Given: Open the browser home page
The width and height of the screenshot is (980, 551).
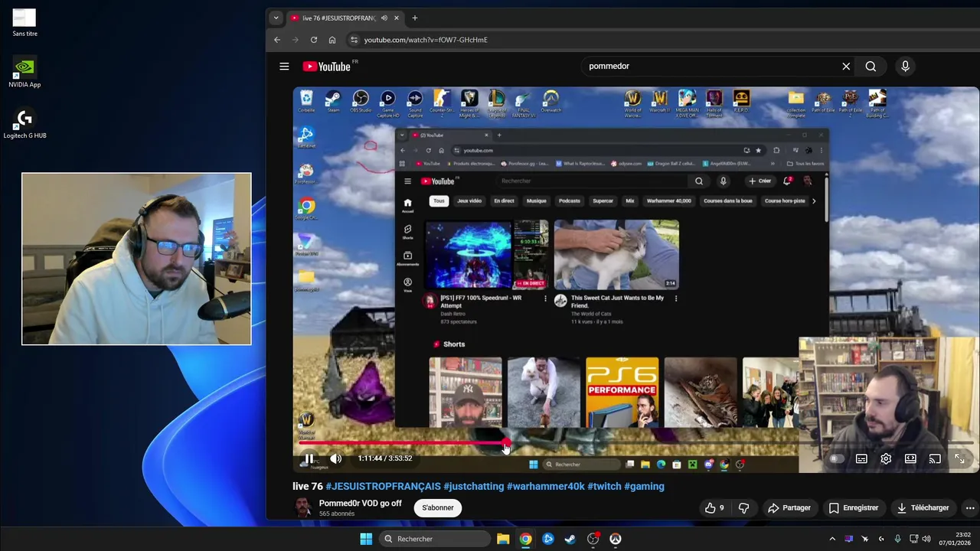Looking at the screenshot, I should tap(332, 40).
